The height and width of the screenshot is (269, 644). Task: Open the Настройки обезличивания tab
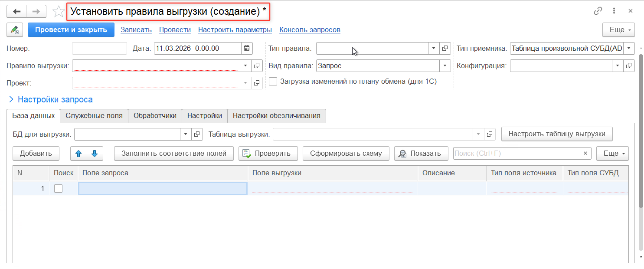pos(276,116)
